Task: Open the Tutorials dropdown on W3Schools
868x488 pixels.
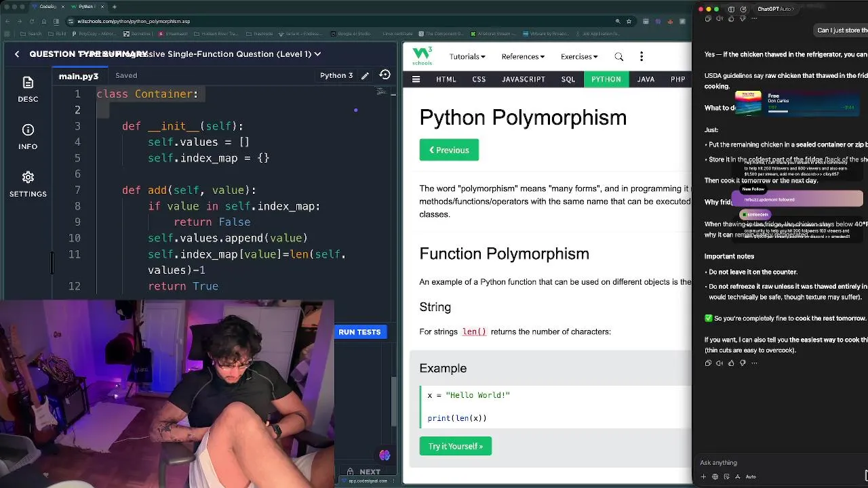Action: (x=467, y=56)
